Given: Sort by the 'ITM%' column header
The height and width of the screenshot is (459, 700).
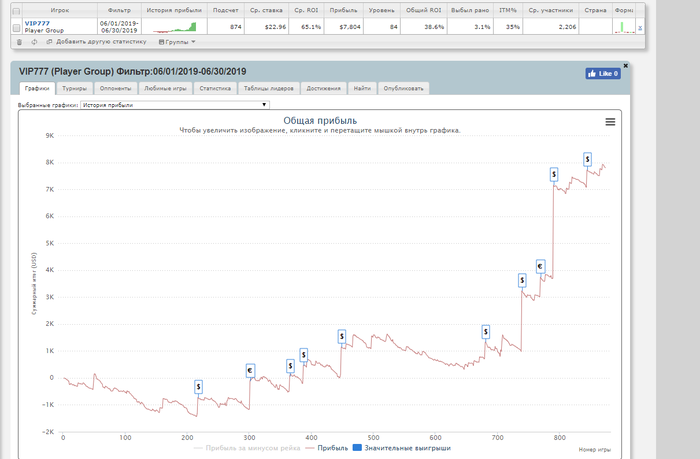Looking at the screenshot, I should (508, 10).
